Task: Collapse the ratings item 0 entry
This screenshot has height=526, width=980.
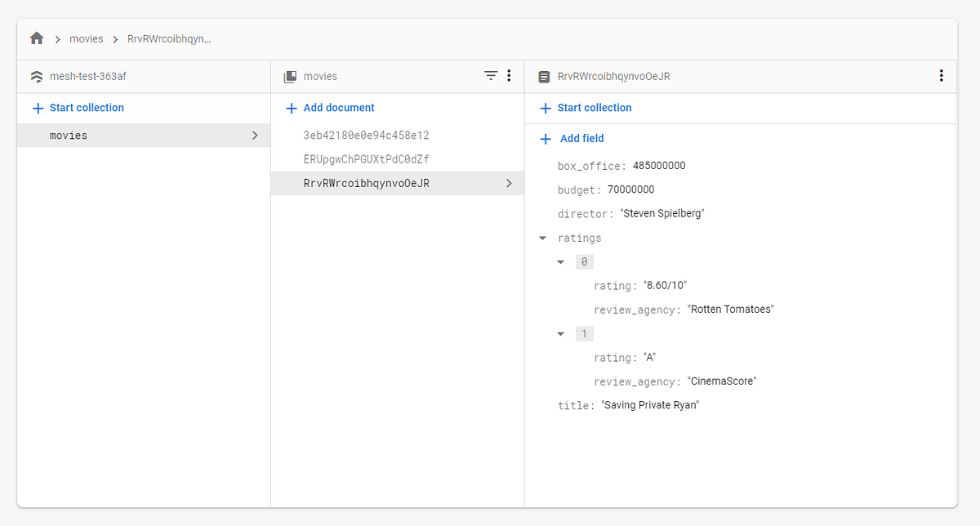Action: (560, 261)
